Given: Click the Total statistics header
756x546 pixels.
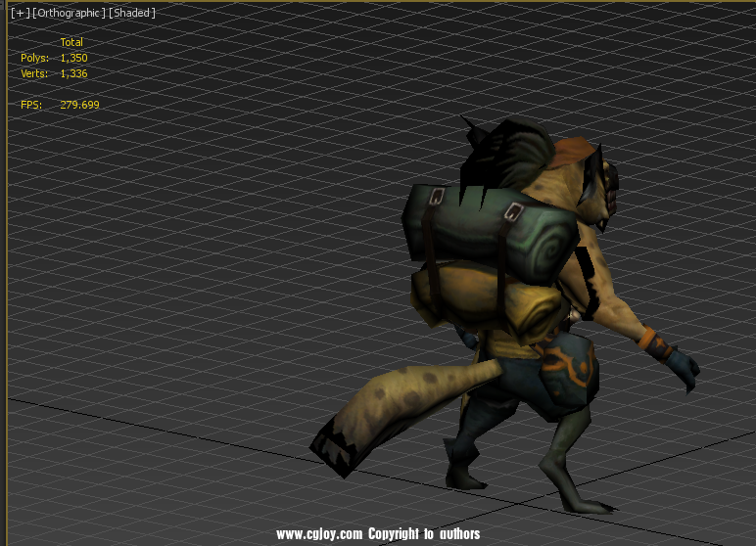Looking at the screenshot, I should pyautogui.click(x=71, y=42).
